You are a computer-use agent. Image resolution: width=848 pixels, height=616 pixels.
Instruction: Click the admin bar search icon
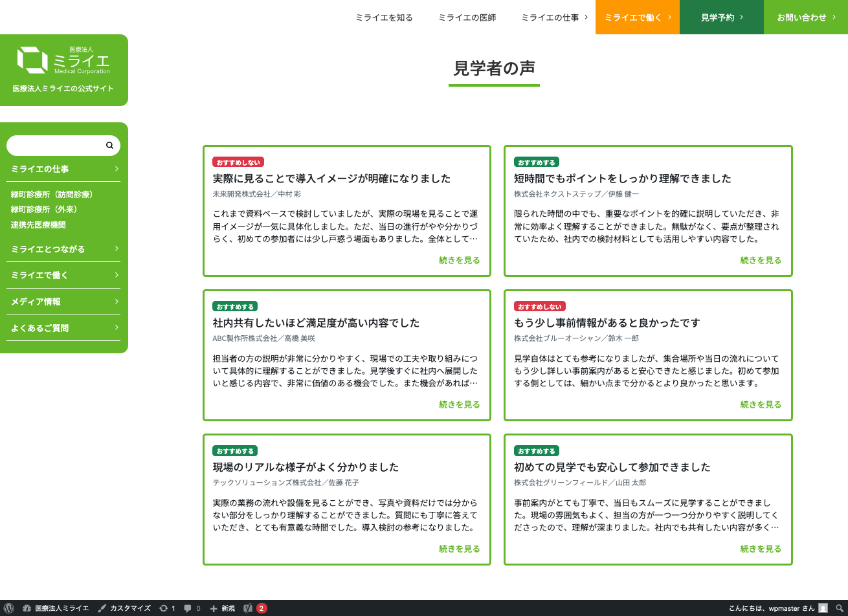(839, 608)
